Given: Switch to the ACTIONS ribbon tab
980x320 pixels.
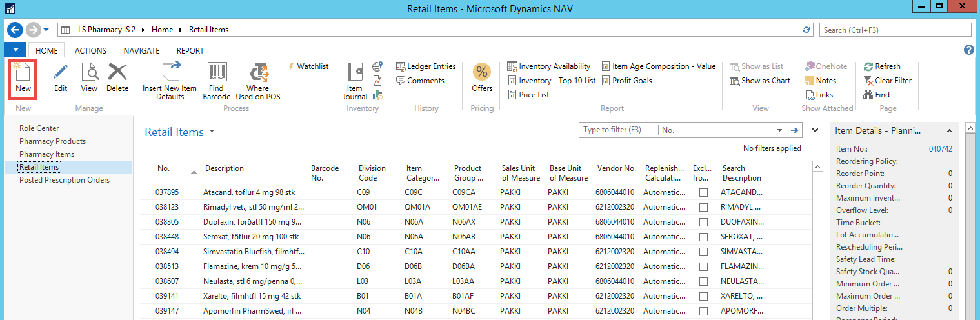Looking at the screenshot, I should [90, 50].
